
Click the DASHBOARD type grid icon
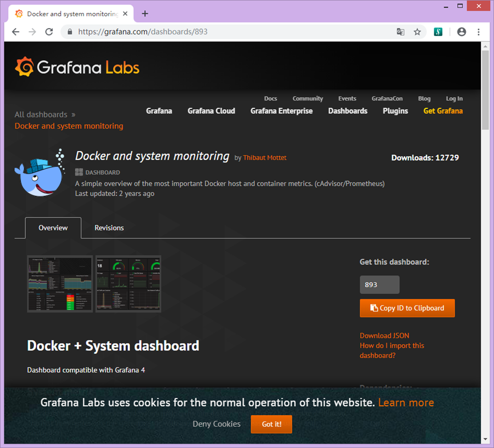79,172
